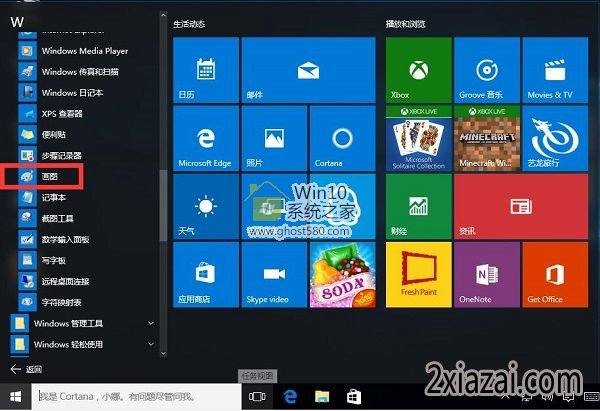Open the Get Office tile
Image resolution: width=600 pixels, height=411 pixels.
(555, 275)
